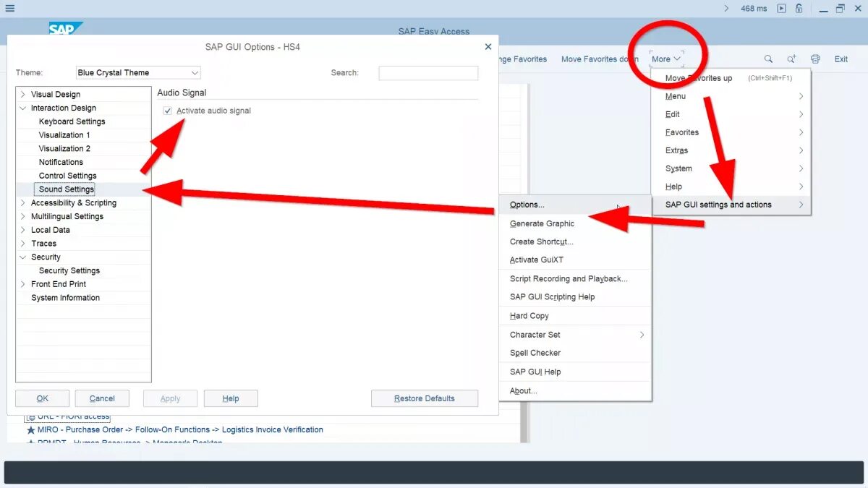
Task: Choose SAP GUI Help menu entry
Action: click(576, 372)
